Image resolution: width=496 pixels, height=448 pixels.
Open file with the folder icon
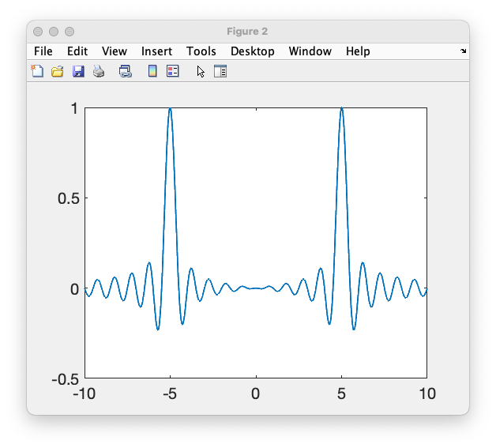coord(57,71)
